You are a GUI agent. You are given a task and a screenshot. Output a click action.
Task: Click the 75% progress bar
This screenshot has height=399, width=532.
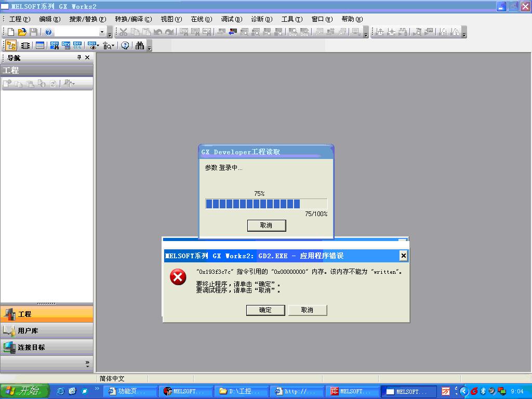coord(266,204)
